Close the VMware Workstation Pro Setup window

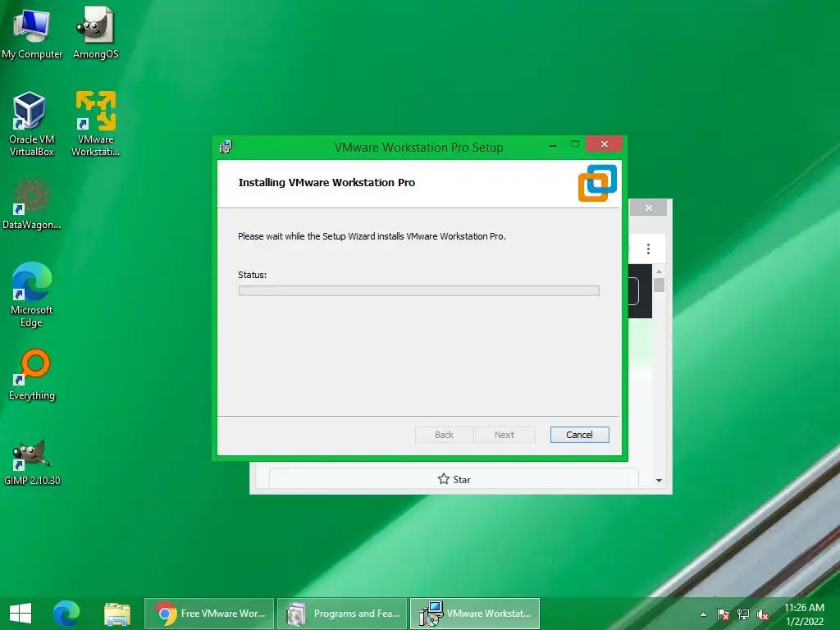(x=604, y=144)
